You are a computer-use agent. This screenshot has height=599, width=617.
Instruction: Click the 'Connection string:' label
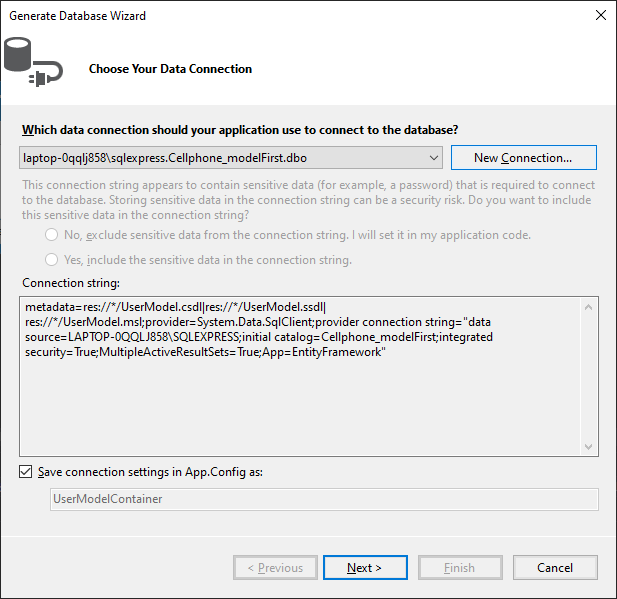(71, 283)
